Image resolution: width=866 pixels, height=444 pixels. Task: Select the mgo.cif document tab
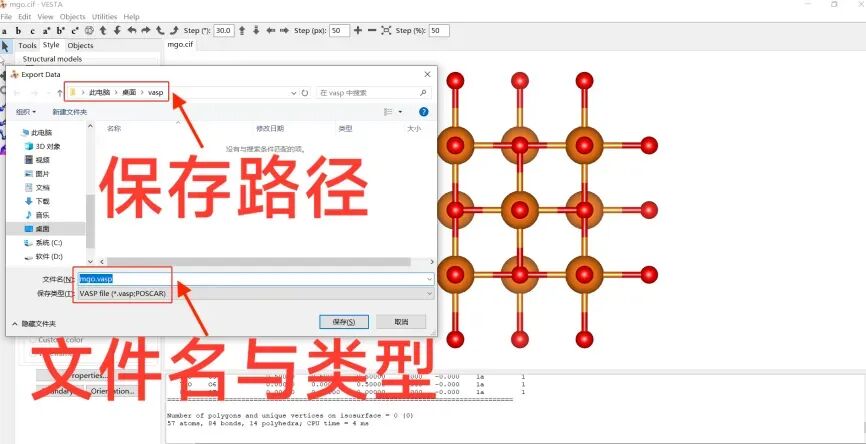click(x=180, y=45)
